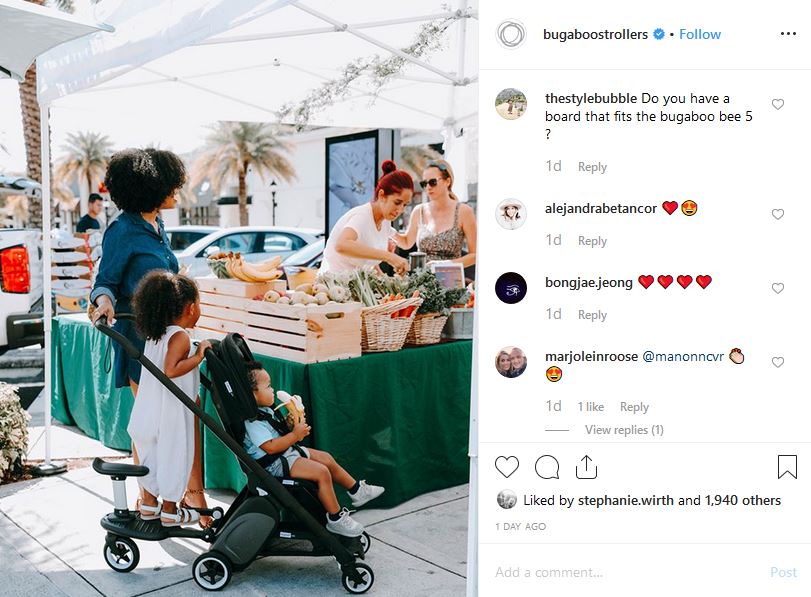The height and width of the screenshot is (597, 811).
Task: Like bongjae.jeong's comment heart
Action: tap(777, 288)
